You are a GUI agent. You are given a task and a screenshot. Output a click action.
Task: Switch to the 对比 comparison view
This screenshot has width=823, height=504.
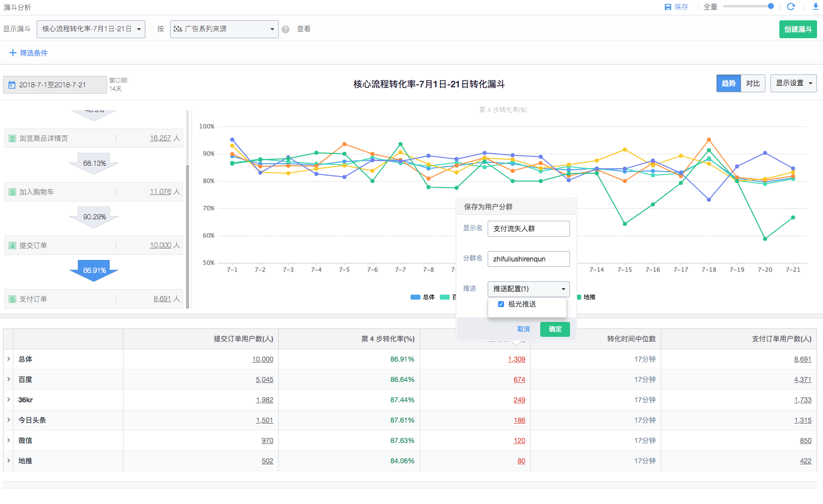[x=753, y=83]
